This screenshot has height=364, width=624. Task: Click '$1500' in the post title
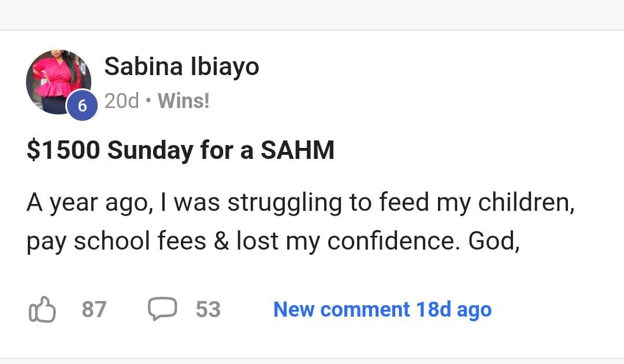[63, 151]
